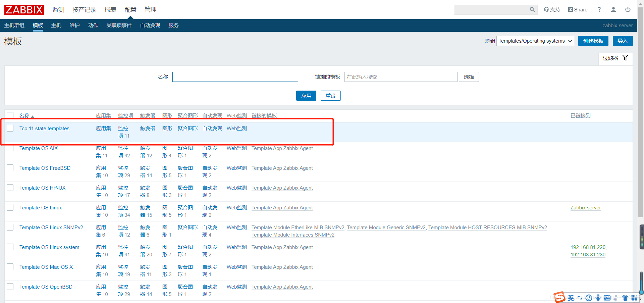644x303 pixels.
Task: Open the help question mark
Action: pos(599,10)
